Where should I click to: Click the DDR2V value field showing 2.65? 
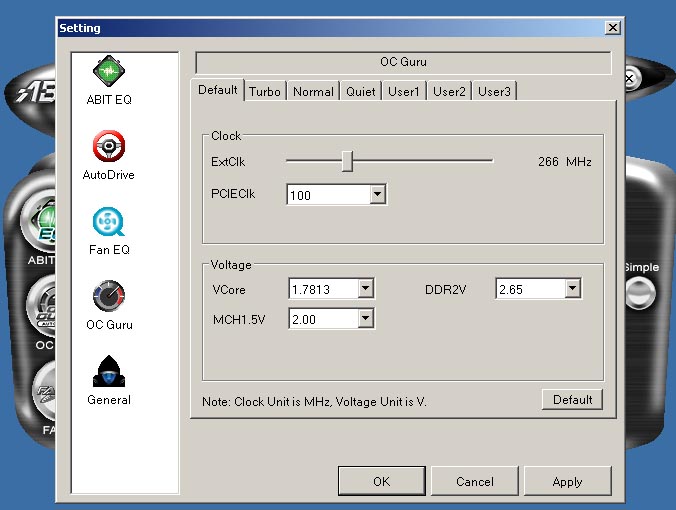coord(531,288)
